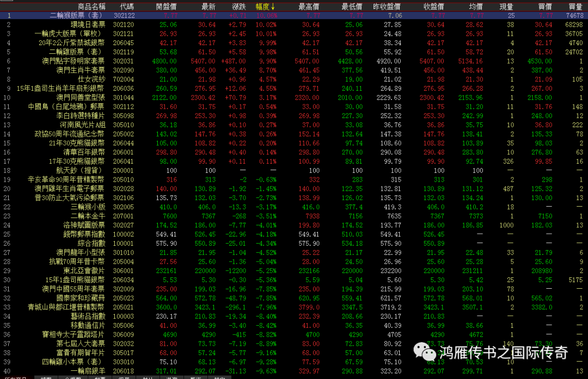Click the code 206045
588x379 pixels.
pos(124,43)
